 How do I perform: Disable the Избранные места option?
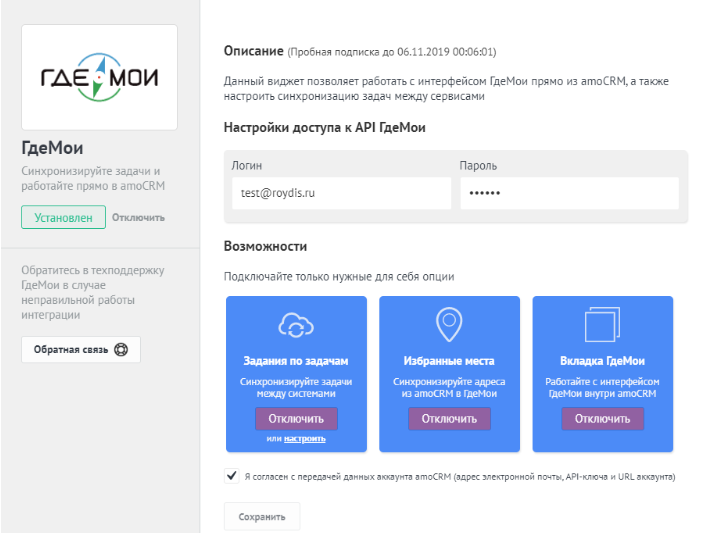(449, 418)
